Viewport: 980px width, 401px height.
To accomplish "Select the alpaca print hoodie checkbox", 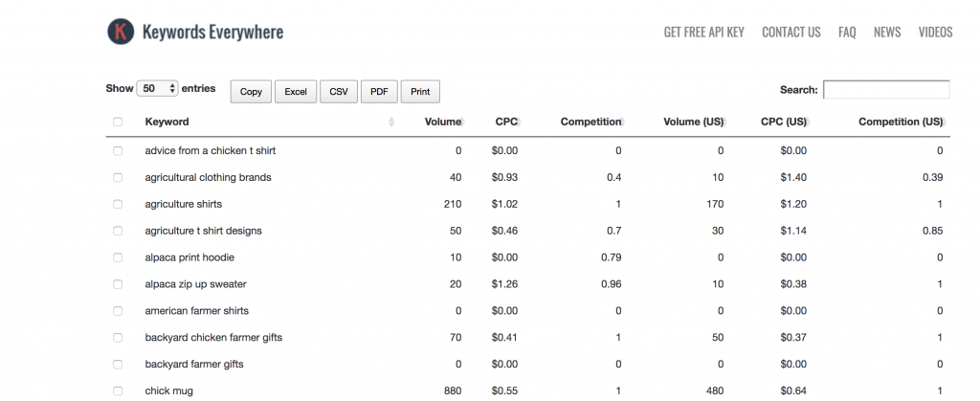I will (x=118, y=257).
